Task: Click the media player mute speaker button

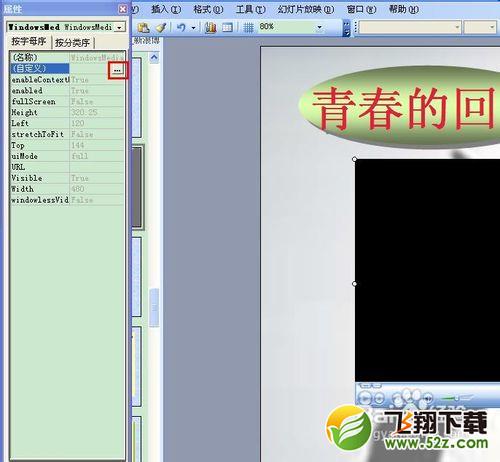Action: pos(428,398)
